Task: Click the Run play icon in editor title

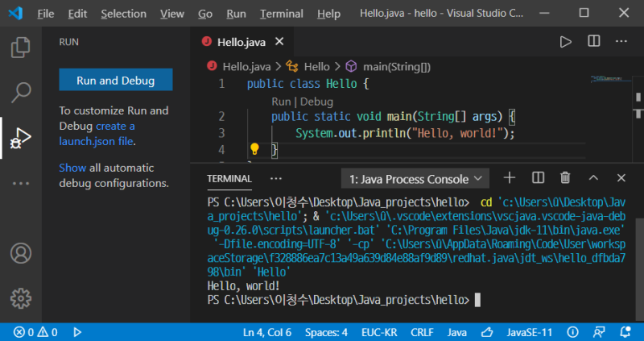Action: [566, 41]
